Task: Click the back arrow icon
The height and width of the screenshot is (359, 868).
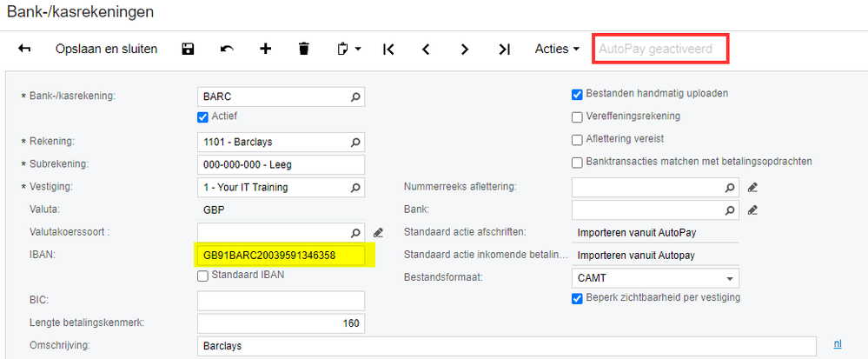Action: pos(24,50)
